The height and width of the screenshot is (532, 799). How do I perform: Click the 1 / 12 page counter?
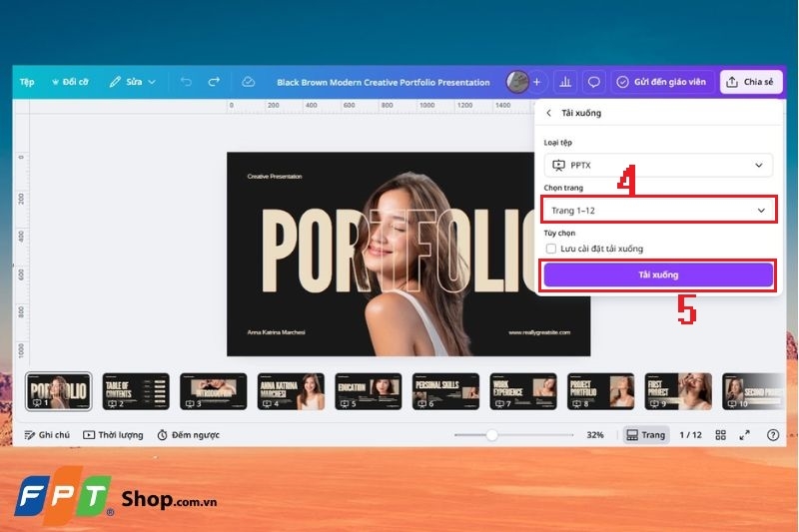690,435
